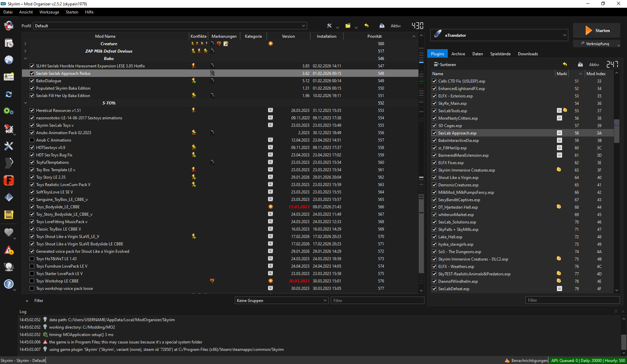The width and height of the screenshot is (627, 364).
Task: Switch to the Downloads tab
Action: (x=528, y=54)
